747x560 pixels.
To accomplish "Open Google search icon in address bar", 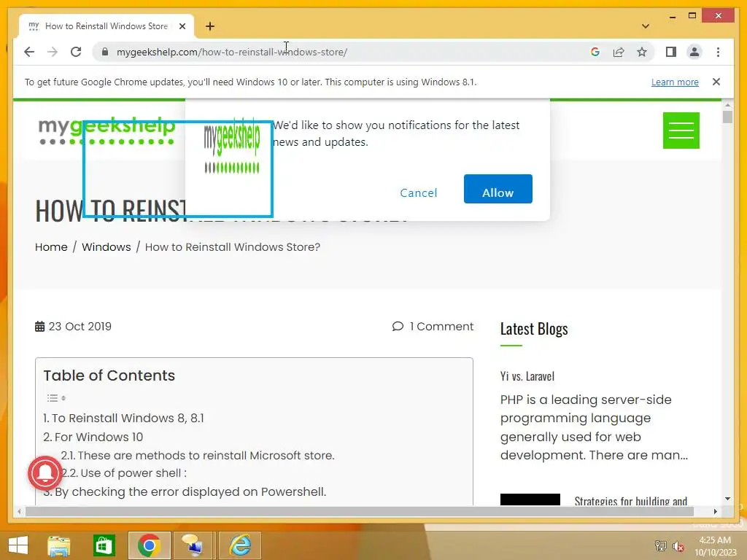I will pos(595,52).
